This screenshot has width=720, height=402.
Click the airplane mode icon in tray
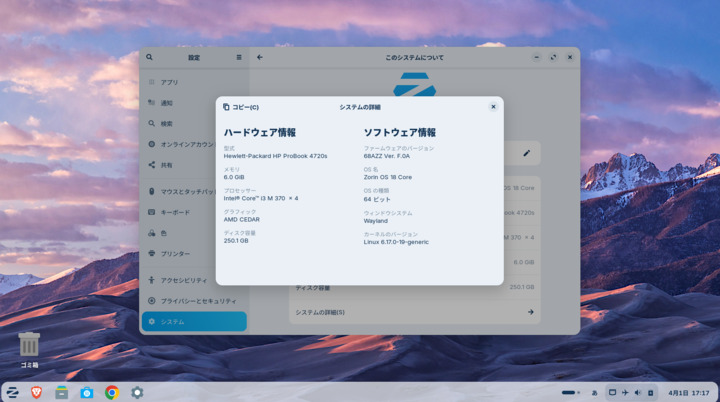(625, 393)
